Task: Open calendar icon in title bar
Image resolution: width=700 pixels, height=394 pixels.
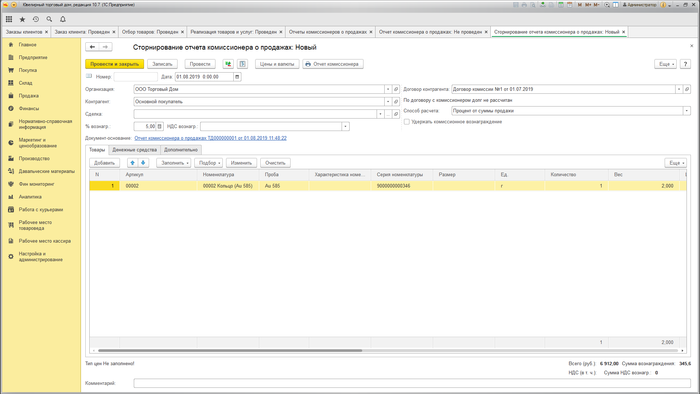Action: click(x=570, y=5)
